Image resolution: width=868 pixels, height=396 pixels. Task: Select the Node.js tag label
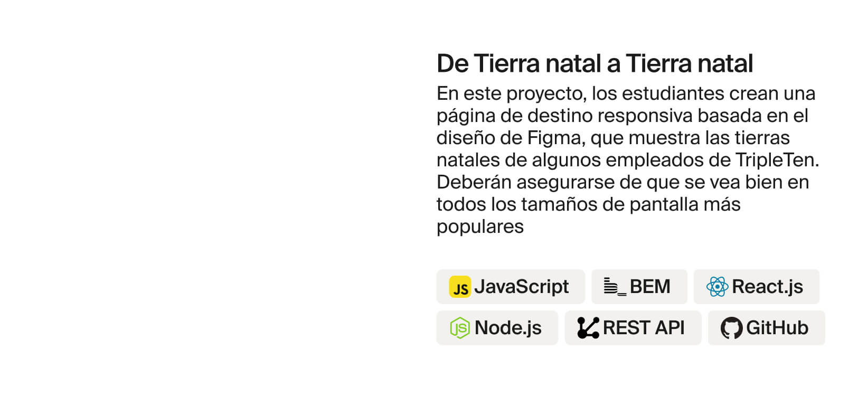[508, 328]
